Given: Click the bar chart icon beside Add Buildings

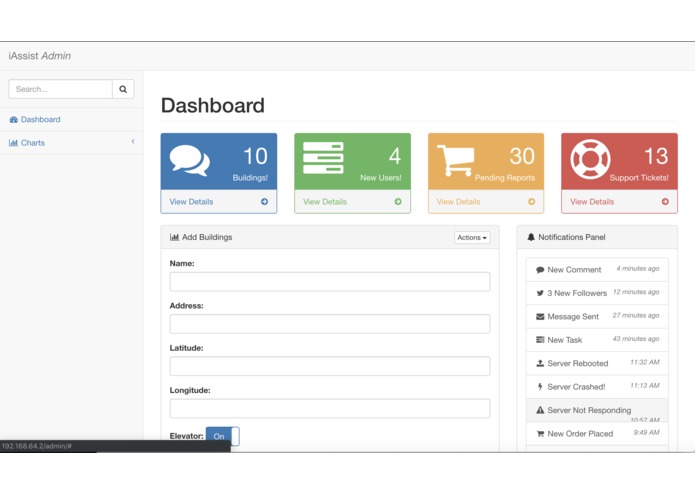Looking at the screenshot, I should pos(174,237).
